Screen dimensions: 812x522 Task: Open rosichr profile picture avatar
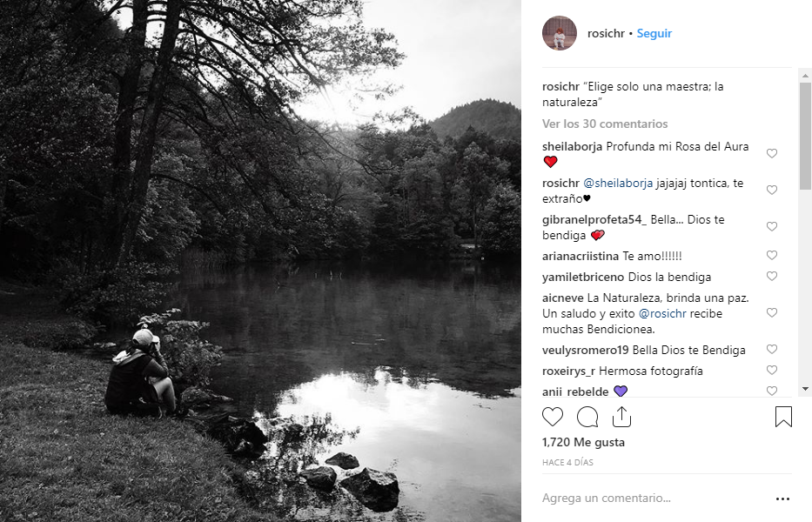560,33
